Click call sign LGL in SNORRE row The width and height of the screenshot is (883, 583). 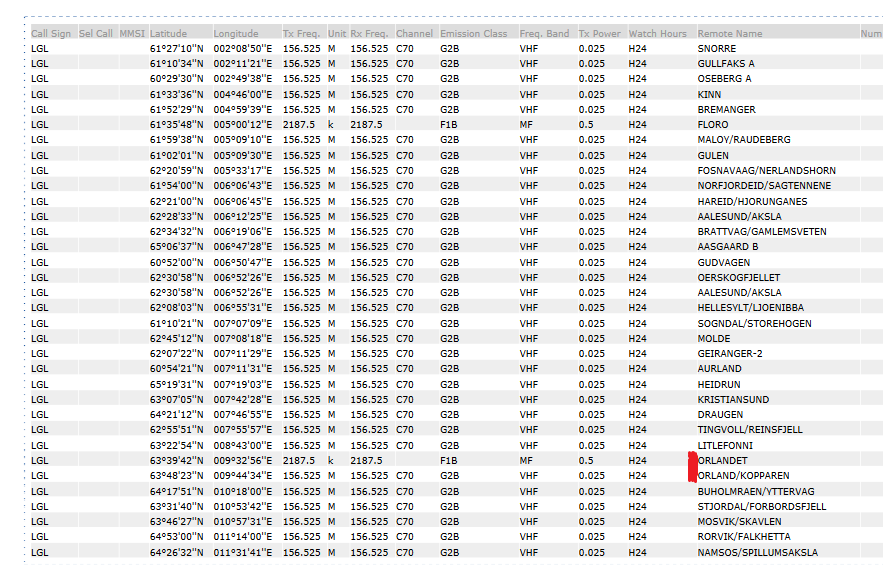click(39, 48)
